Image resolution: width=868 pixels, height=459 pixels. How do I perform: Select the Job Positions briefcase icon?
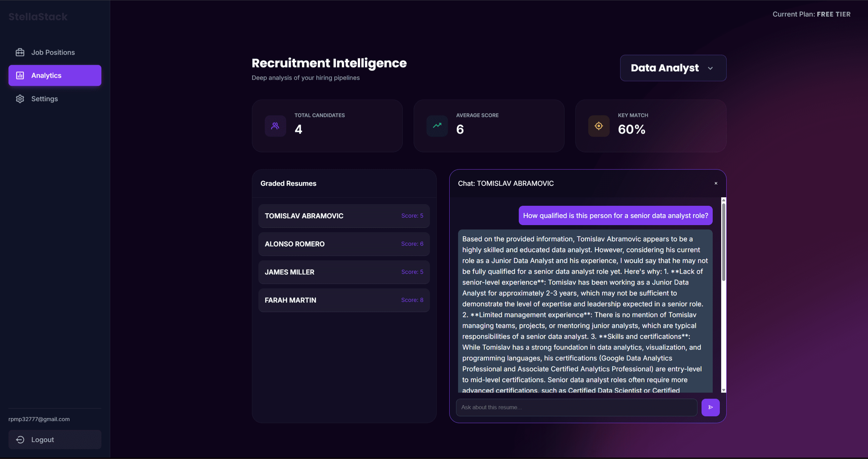(x=20, y=52)
